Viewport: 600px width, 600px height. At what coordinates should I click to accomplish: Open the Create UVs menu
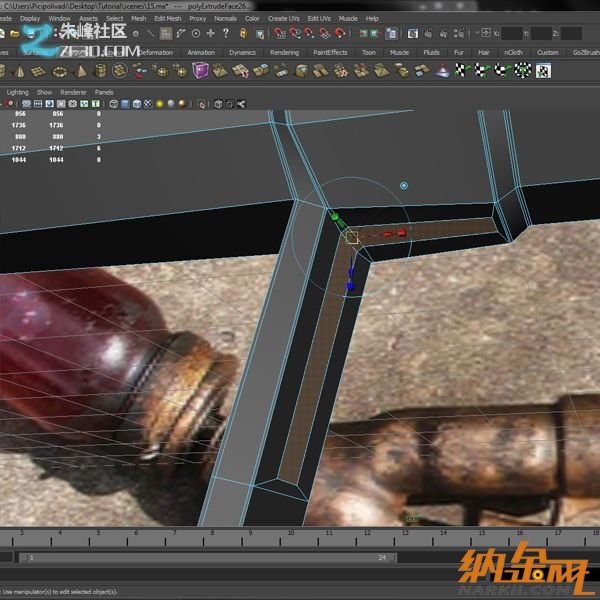(x=283, y=18)
